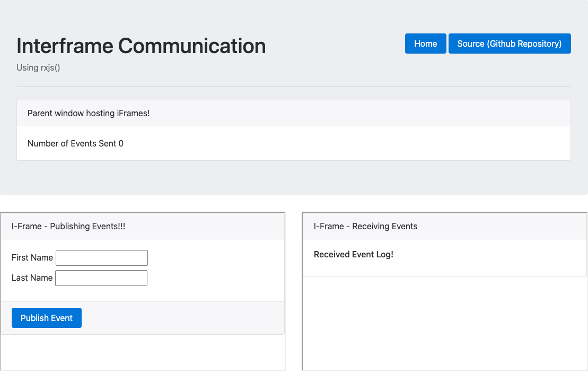
Task: Select the Home button in the navbar
Action: point(425,44)
